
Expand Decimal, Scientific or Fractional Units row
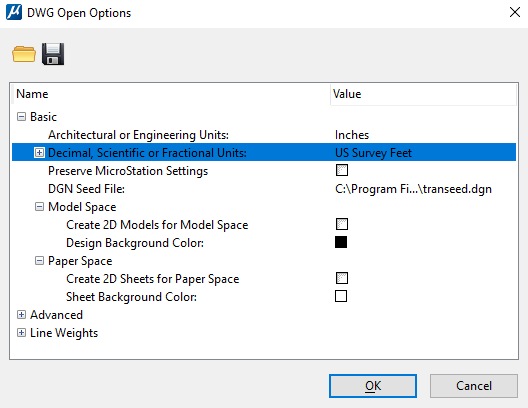pos(39,153)
